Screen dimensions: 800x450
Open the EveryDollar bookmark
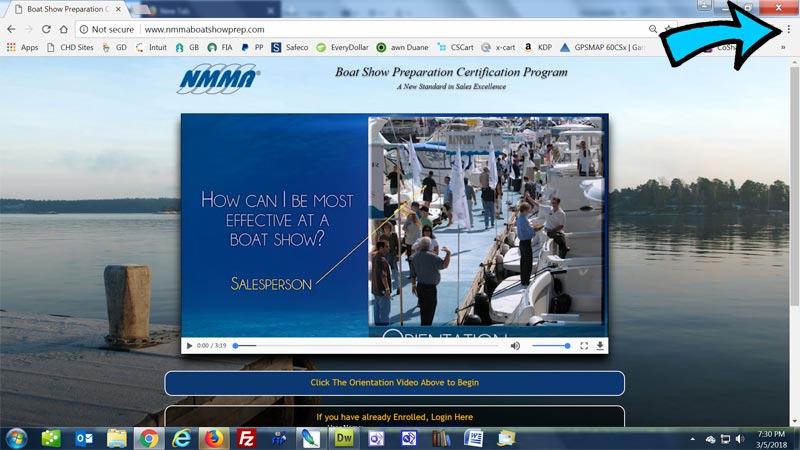(342, 47)
